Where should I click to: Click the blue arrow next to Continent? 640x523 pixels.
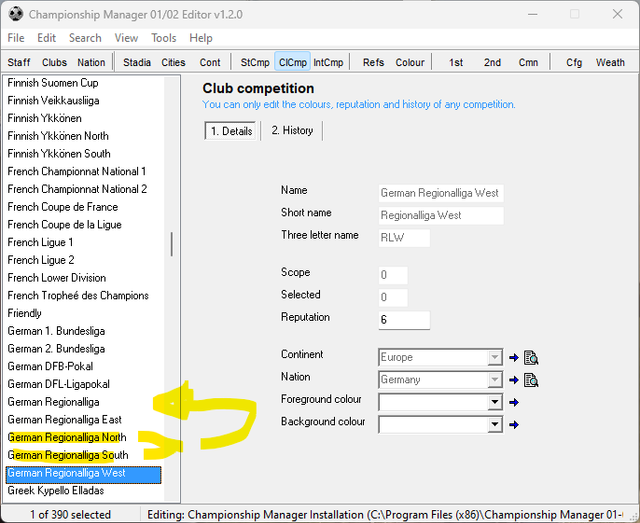(514, 358)
